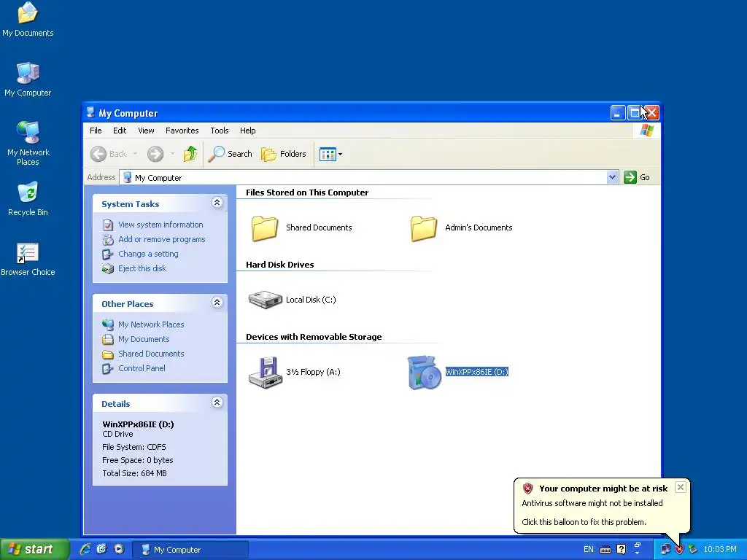
Task: Click the Forward arrow toolbar button
Action: pos(155,154)
